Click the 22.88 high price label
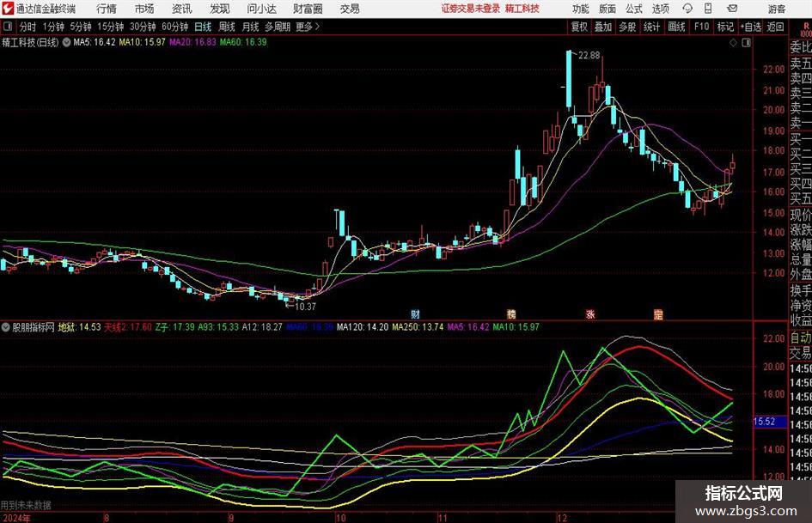This screenshot has width=812, height=523. [x=589, y=56]
